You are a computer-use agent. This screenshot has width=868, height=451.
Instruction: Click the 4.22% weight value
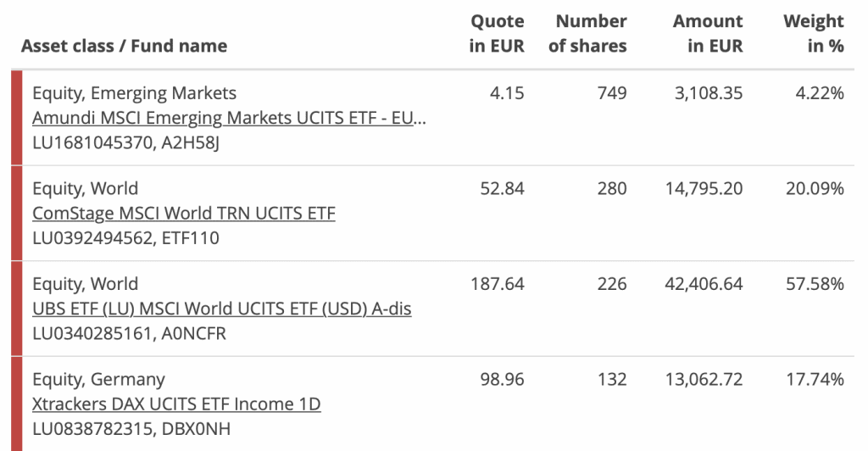coord(820,93)
